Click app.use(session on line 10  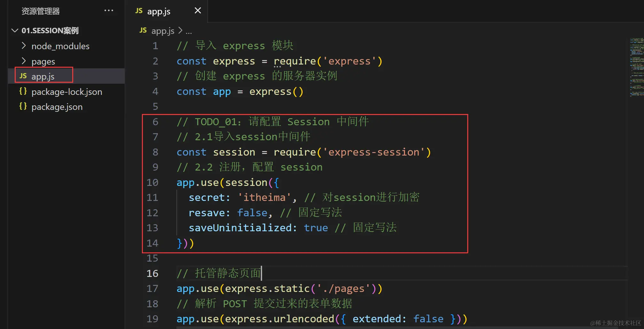point(222,182)
